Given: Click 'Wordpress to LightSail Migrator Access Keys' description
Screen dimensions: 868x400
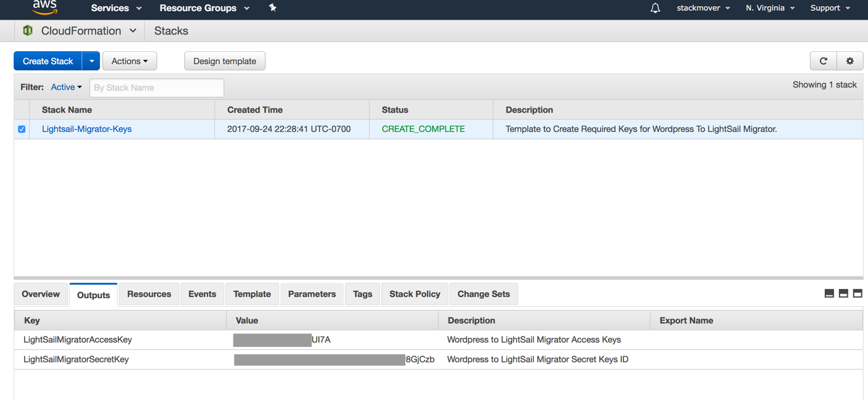Looking at the screenshot, I should pyautogui.click(x=534, y=340).
